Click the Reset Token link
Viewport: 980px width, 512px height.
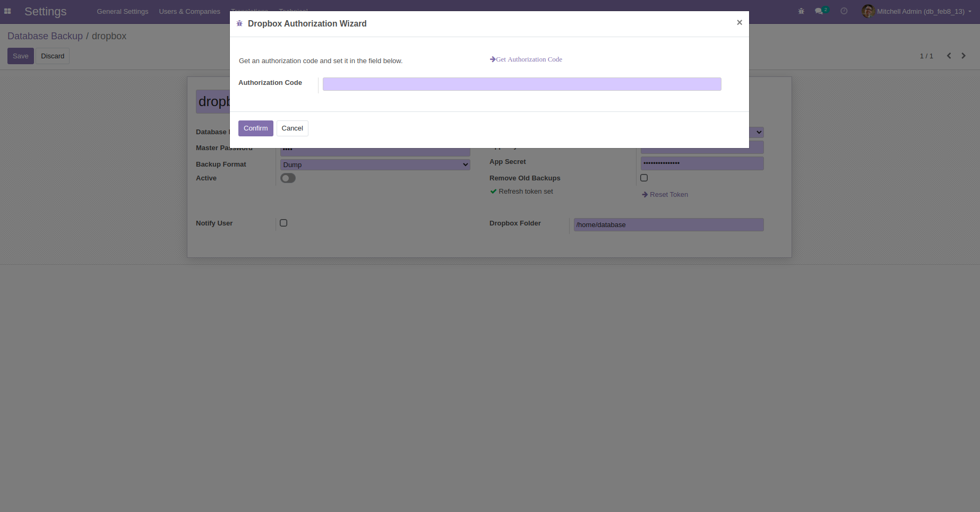click(x=665, y=195)
